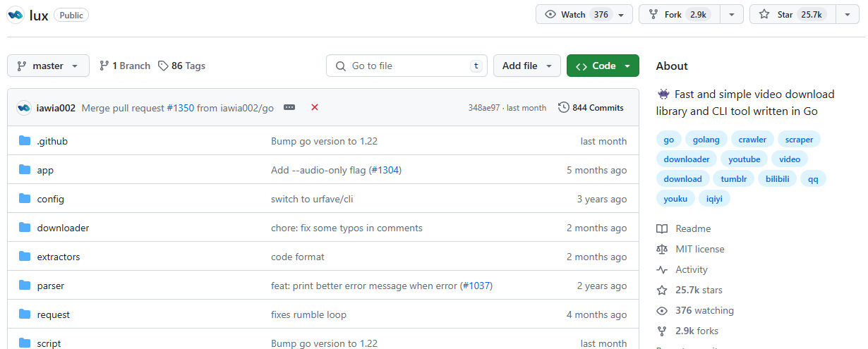The width and height of the screenshot is (868, 349).
Task: Expand commit message ellipsis button
Action: coord(289,107)
